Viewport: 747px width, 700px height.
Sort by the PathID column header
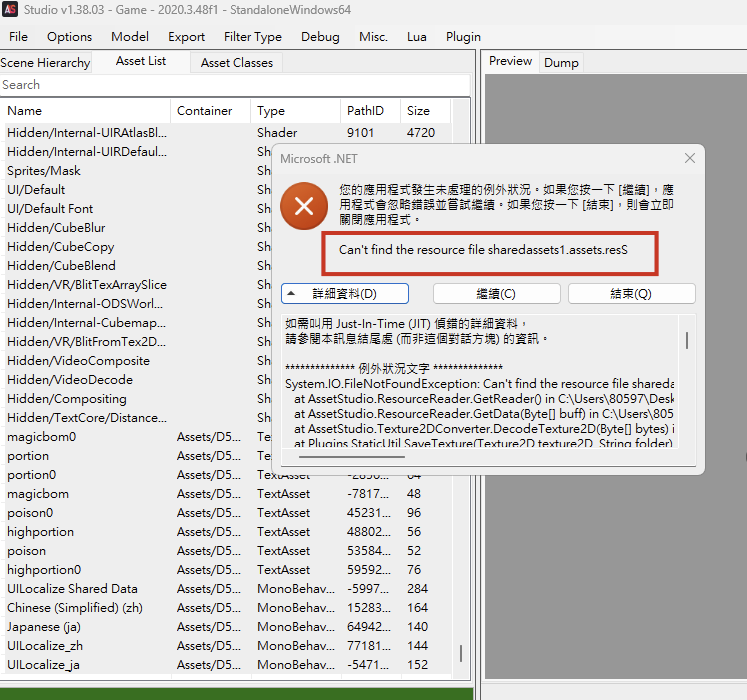pos(371,111)
